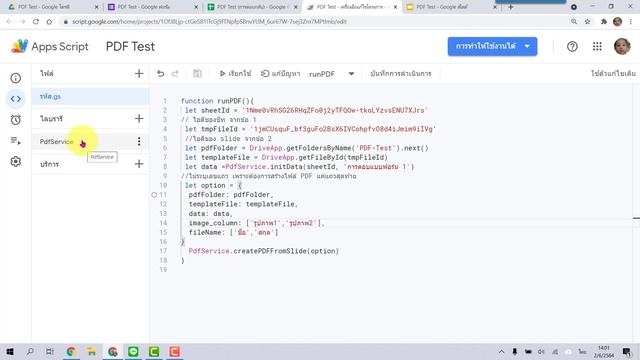Screen dimensions: 640x360
Task: Click the fileName code line
Action: (233, 232)
